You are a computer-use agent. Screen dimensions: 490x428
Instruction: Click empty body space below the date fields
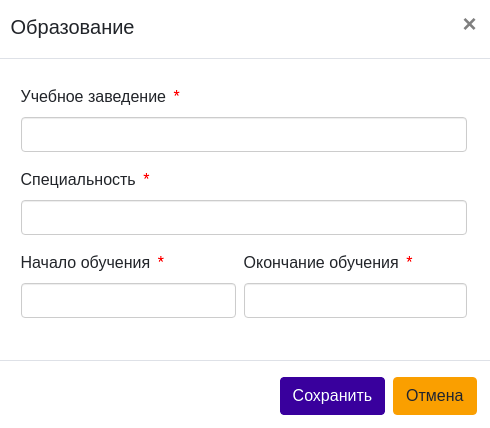coord(245,339)
